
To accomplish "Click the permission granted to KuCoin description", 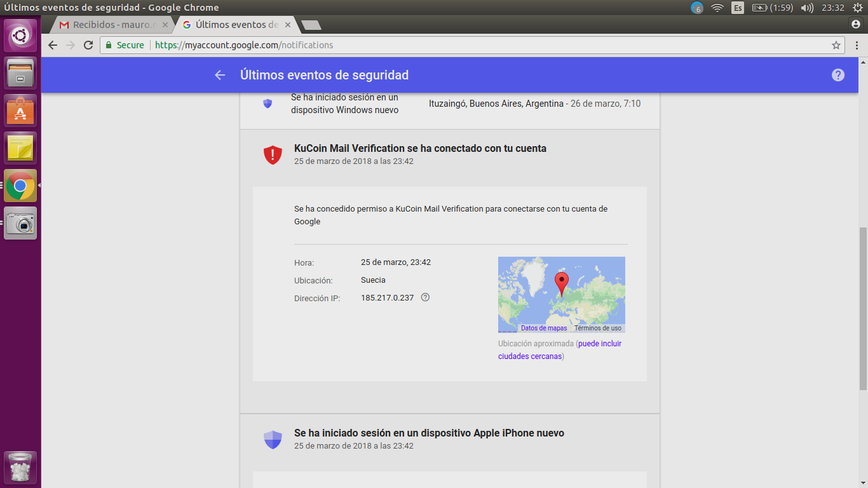I will tap(451, 215).
